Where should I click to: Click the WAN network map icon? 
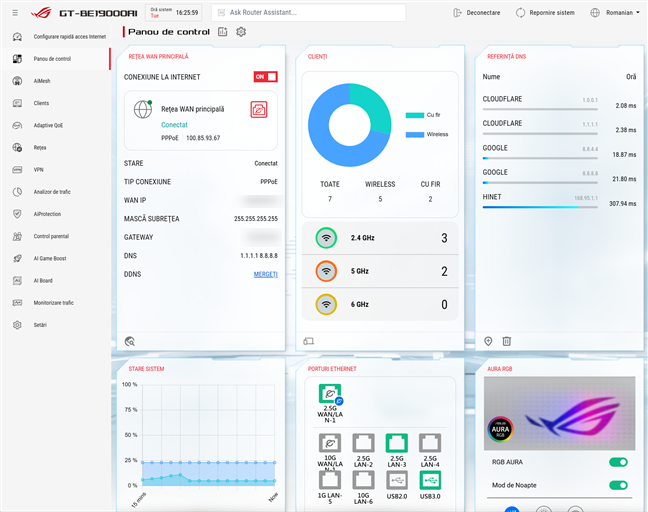click(x=259, y=109)
